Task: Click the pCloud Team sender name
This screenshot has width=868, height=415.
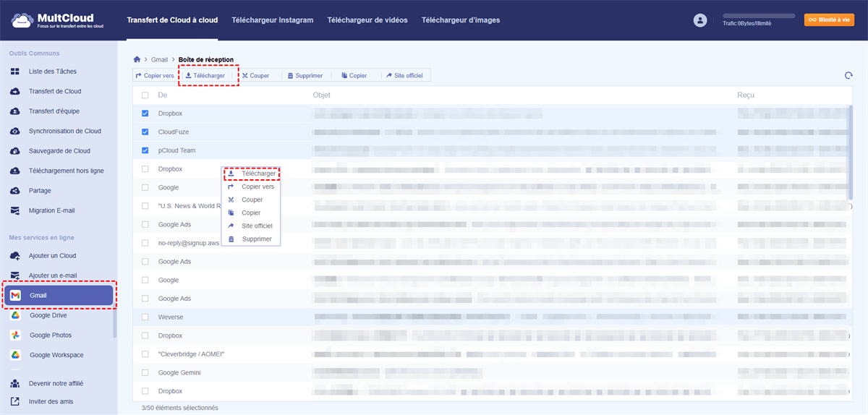Action: 177,150
